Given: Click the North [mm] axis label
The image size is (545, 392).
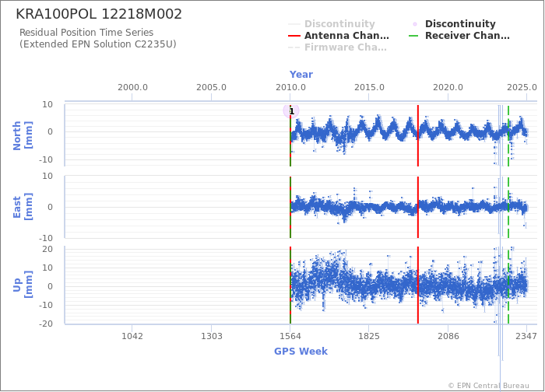Looking at the screenshot, I should 23,135.
